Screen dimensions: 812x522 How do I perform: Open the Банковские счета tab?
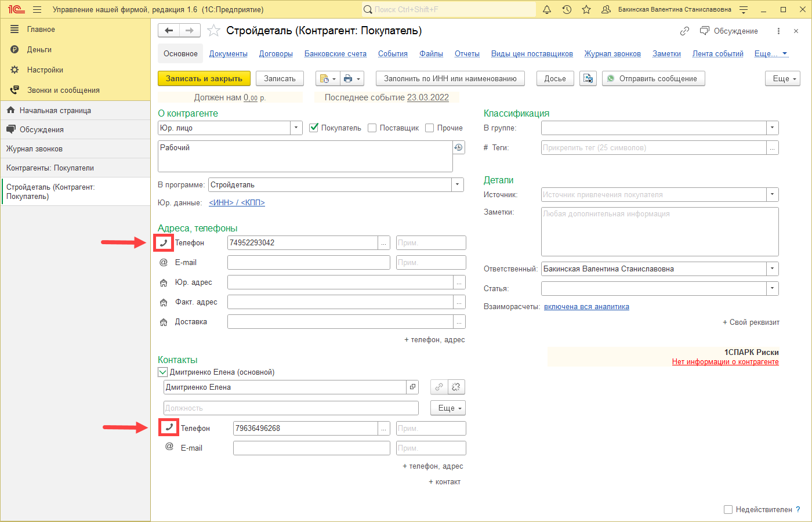click(x=335, y=54)
